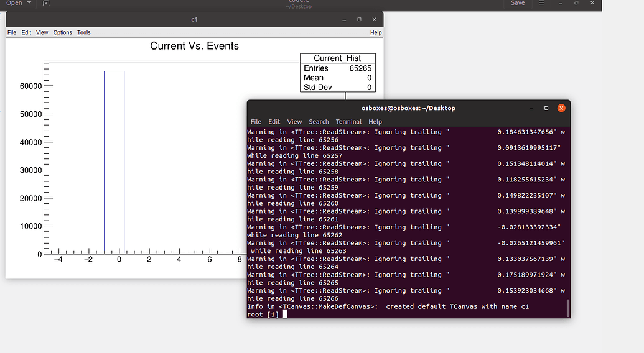Expand the Open dropdown arrow in gedit
This screenshot has width=644, height=353.
pyautogui.click(x=29, y=3)
